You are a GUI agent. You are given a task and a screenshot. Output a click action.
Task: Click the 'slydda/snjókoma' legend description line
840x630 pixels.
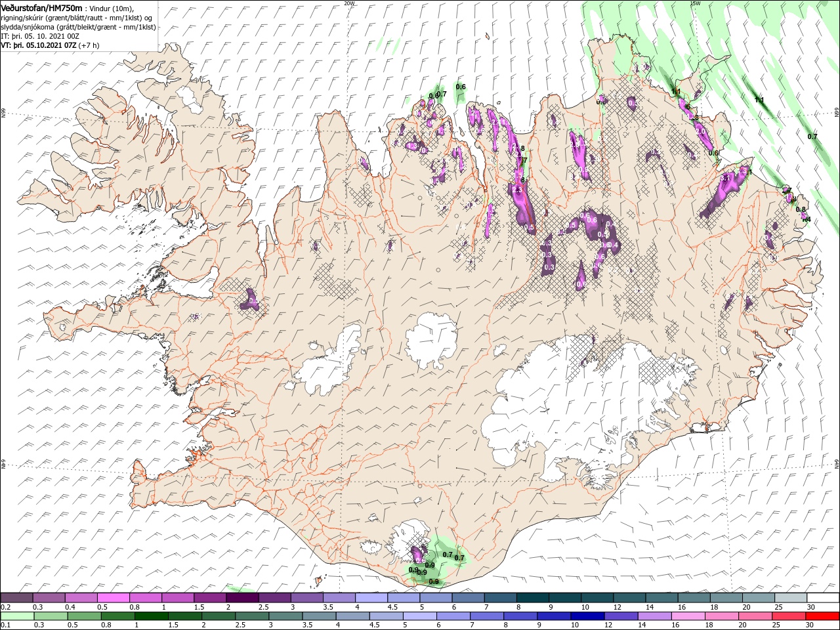(79, 27)
